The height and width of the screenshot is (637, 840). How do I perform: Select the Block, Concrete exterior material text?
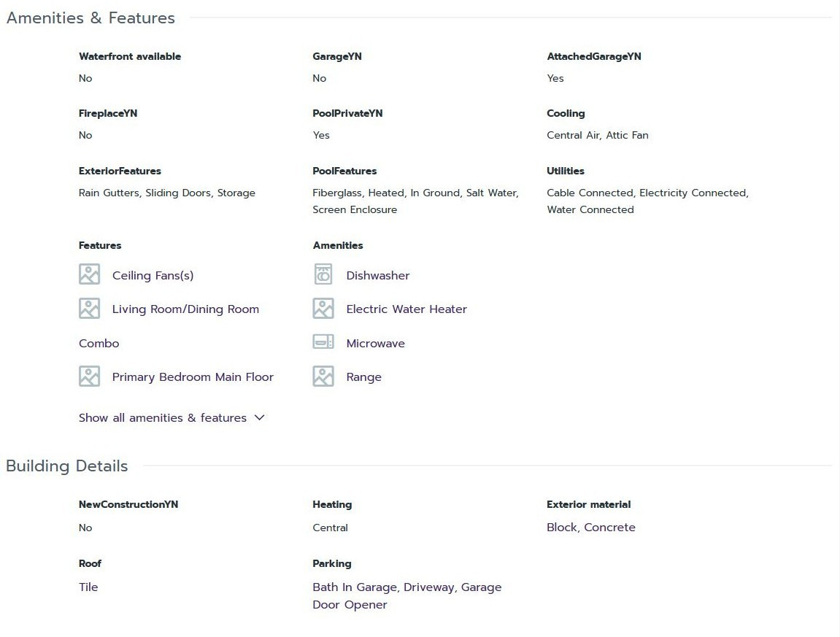click(x=590, y=528)
